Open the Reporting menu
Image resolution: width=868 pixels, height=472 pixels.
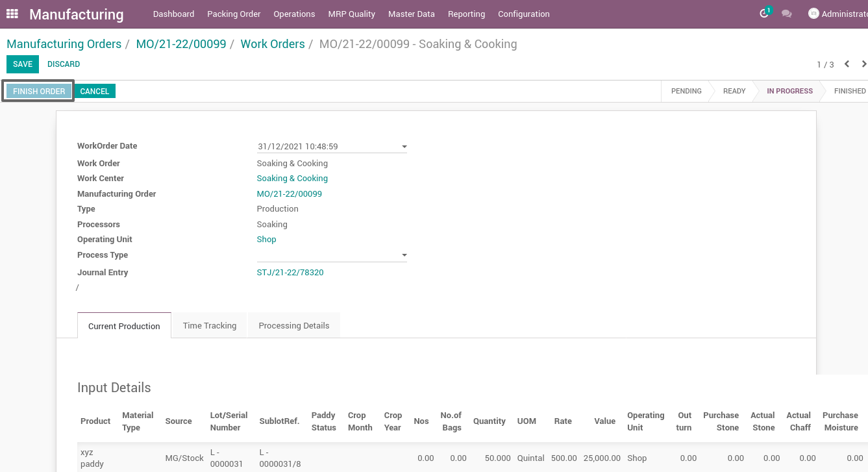[466, 14]
